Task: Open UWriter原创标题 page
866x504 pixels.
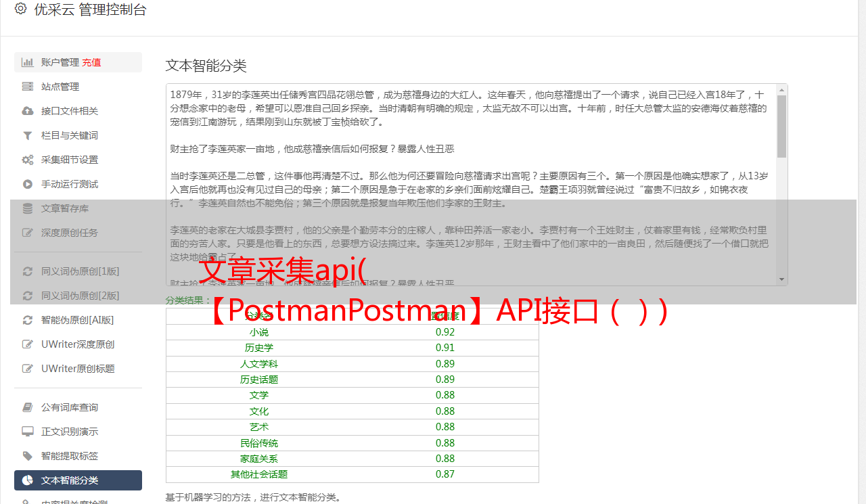Action: (78, 369)
